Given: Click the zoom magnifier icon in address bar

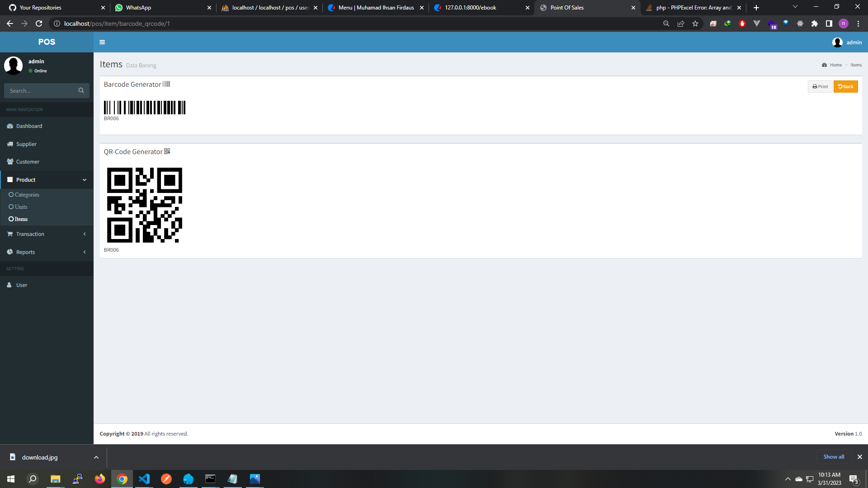Looking at the screenshot, I should 666,23.
